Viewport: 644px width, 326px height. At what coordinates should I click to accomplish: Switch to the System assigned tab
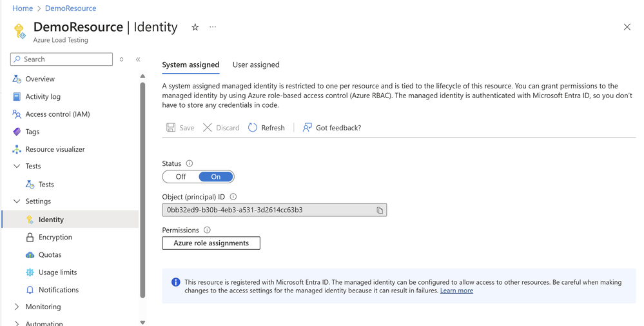pos(191,65)
